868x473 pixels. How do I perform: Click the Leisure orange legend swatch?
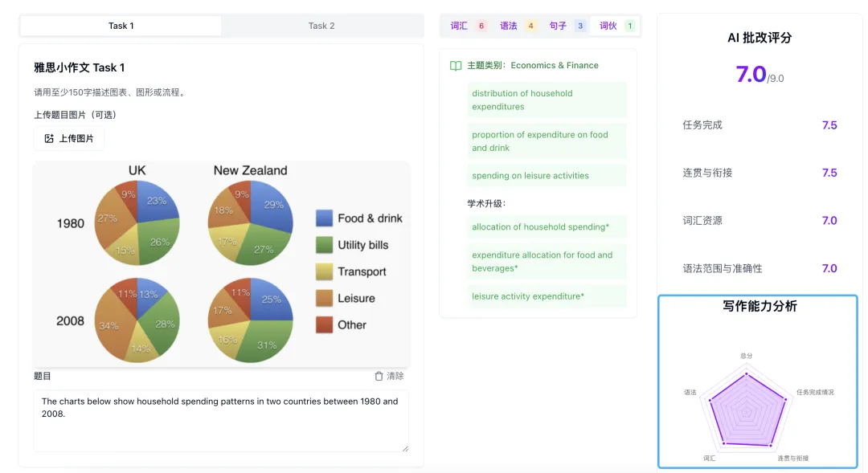coord(324,299)
